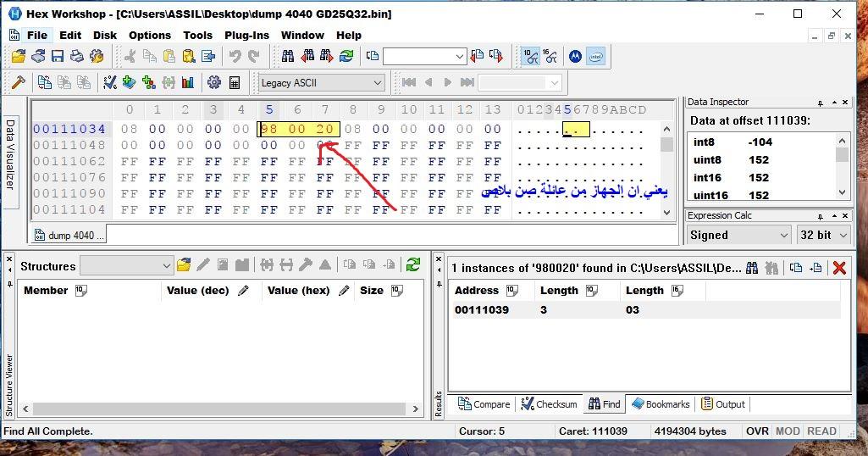This screenshot has width=868, height=456.
Task: Click the binoculars icon in Find results panel
Action: 752,268
